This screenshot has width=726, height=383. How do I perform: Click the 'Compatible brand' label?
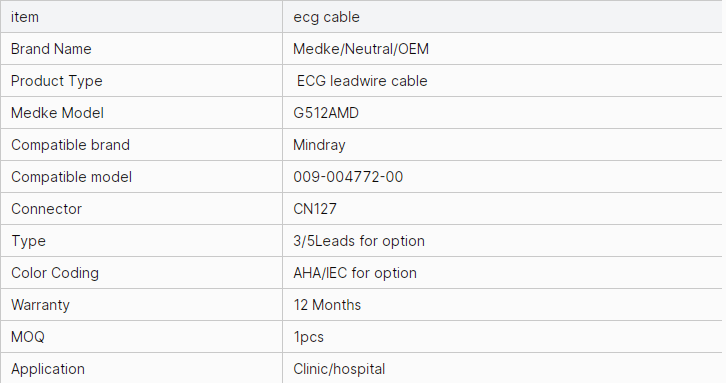click(x=70, y=144)
